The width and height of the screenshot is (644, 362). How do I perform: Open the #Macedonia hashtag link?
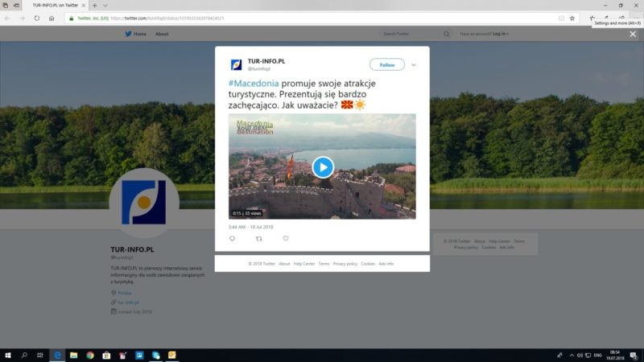tap(254, 84)
